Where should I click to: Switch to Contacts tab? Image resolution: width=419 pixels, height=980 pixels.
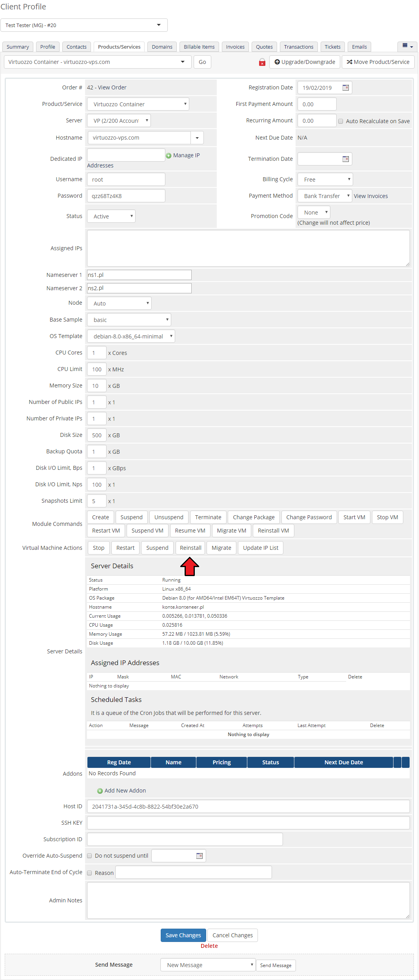(76, 47)
